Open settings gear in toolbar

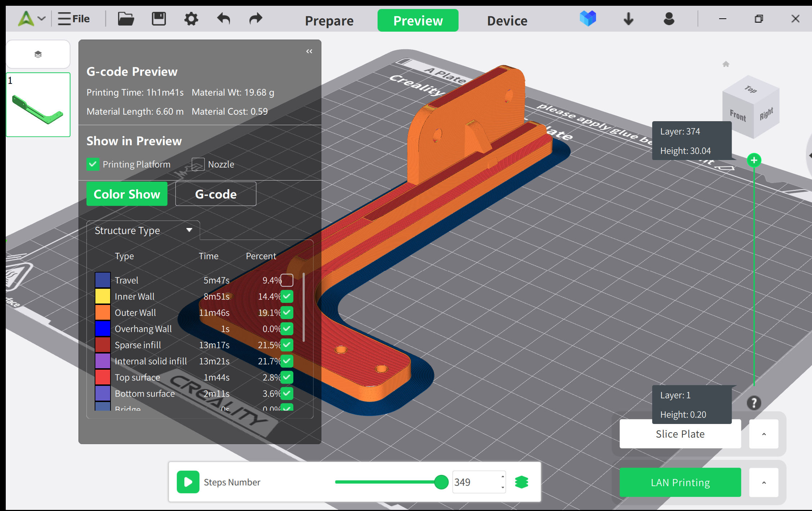(x=191, y=19)
